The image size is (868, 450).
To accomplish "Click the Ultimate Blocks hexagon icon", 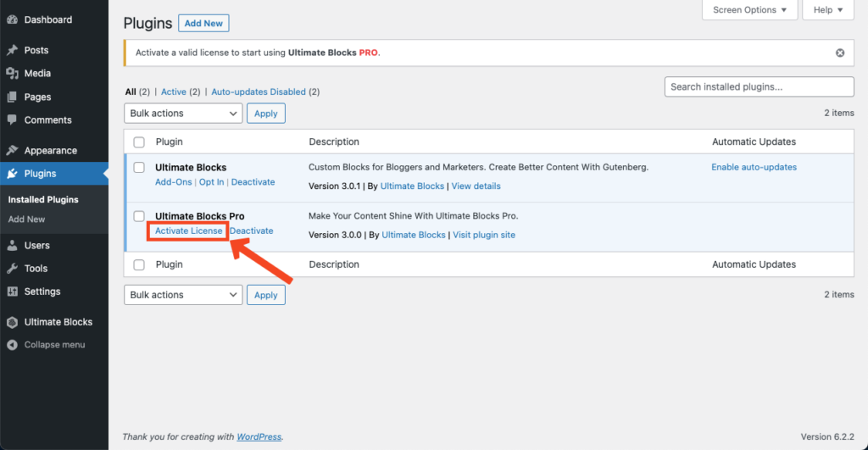I will pos(12,321).
